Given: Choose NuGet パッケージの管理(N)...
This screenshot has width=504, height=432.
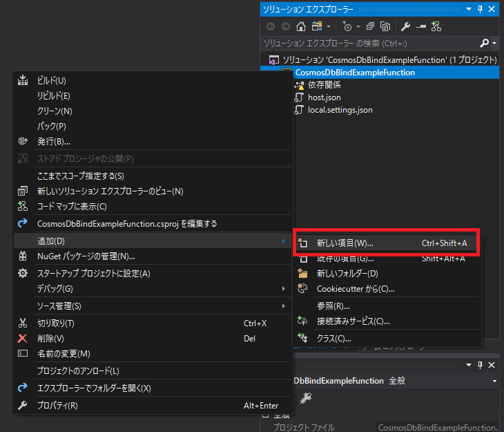Looking at the screenshot, I should 153,256.
